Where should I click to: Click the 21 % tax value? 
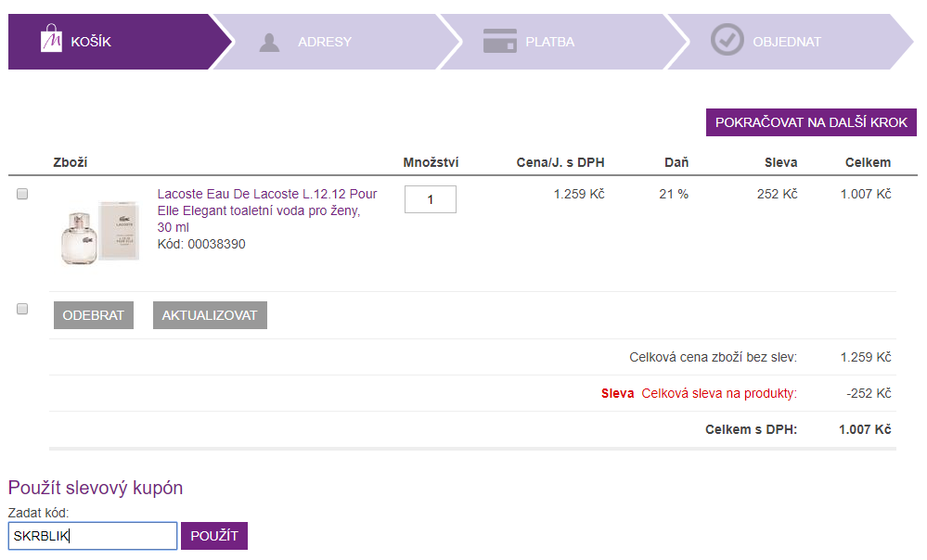(674, 194)
